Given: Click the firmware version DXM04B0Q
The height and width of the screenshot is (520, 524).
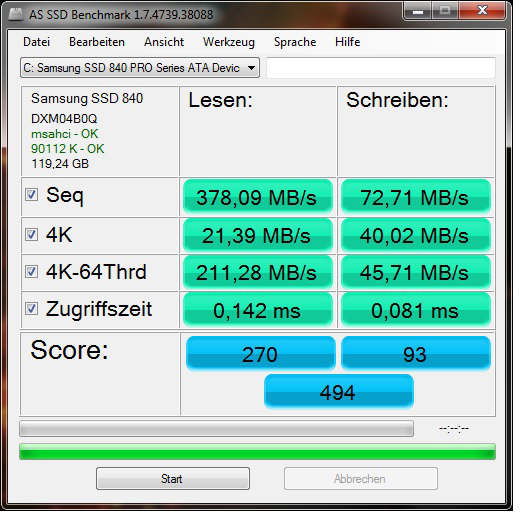Looking at the screenshot, I should (64, 119).
